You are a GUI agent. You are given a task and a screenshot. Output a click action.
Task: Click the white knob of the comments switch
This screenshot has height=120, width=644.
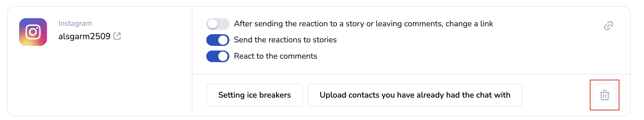click(223, 56)
